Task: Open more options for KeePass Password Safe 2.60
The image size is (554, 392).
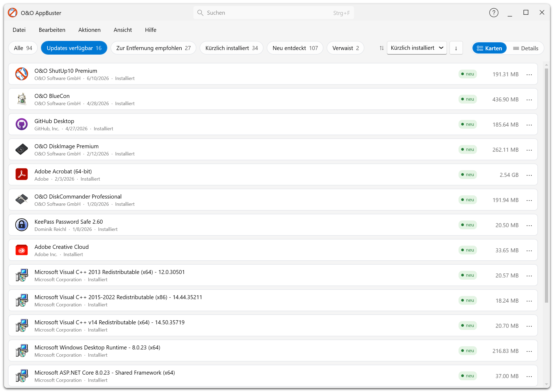Action: 529,225
